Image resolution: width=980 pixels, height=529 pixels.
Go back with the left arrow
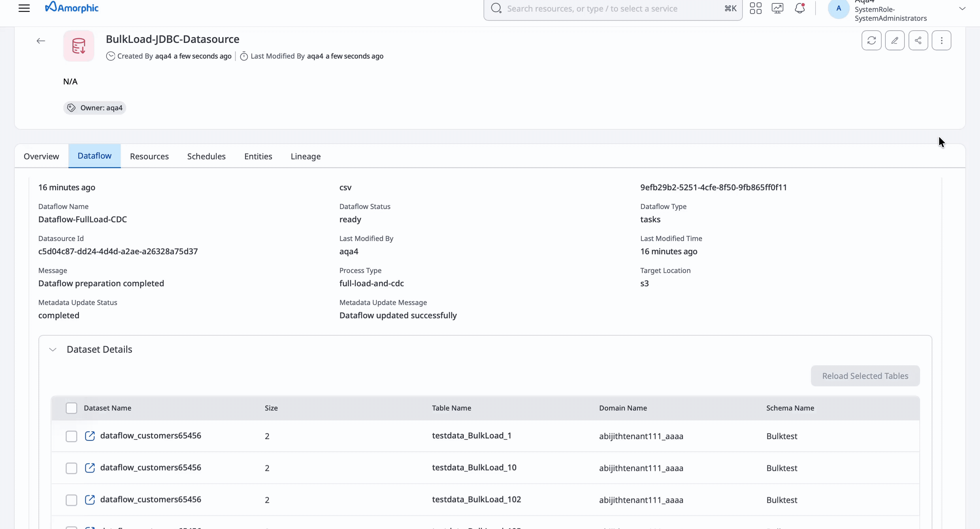[41, 41]
